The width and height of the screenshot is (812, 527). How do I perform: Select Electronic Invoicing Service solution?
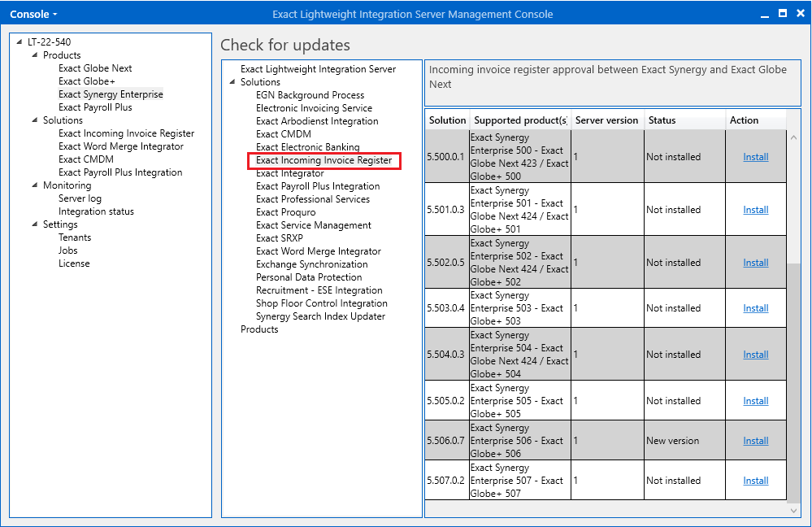tap(314, 108)
